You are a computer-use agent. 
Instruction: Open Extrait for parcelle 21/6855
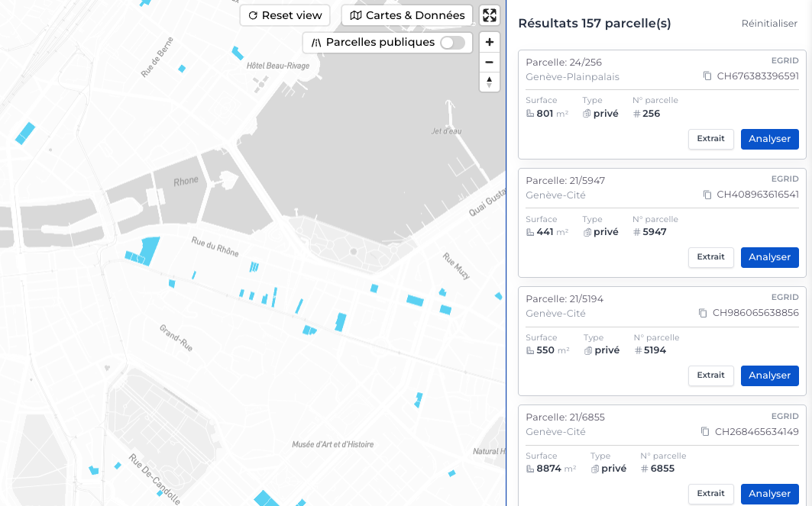pos(710,494)
